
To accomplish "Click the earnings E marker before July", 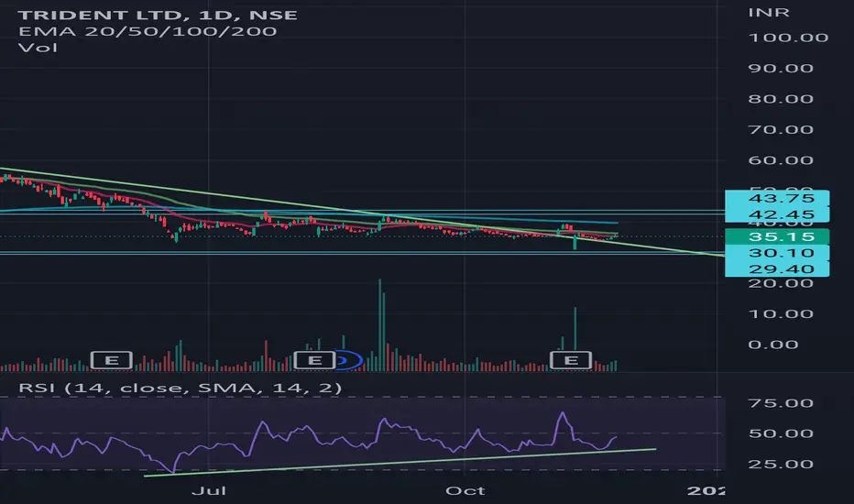I will click(111, 360).
